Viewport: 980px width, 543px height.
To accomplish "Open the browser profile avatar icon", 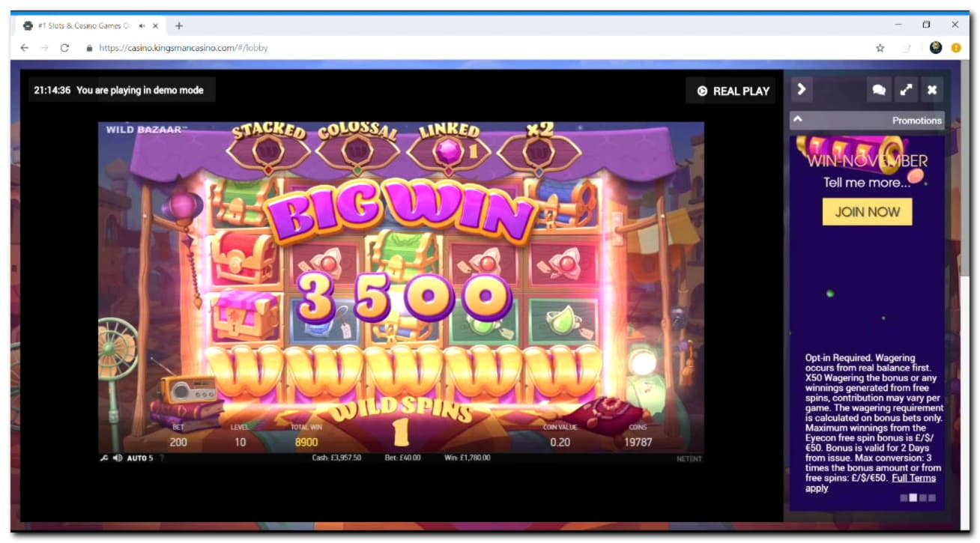I will (936, 47).
